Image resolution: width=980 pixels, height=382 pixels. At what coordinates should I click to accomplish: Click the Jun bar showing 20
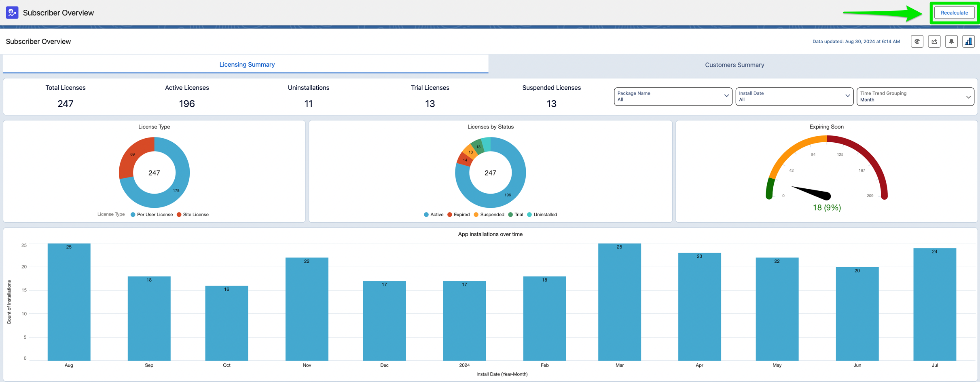tap(857, 314)
